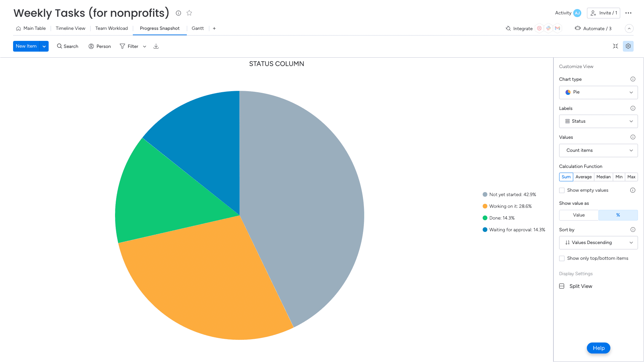
Task: Open the Pie chart type dropdown
Action: tap(598, 93)
